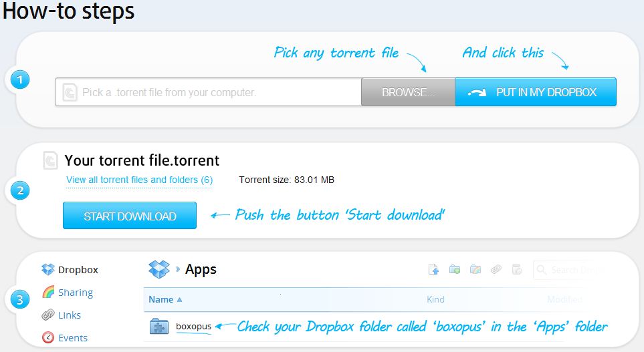
Task: Click the torrent file icon inside input field
Action: [x=70, y=92]
